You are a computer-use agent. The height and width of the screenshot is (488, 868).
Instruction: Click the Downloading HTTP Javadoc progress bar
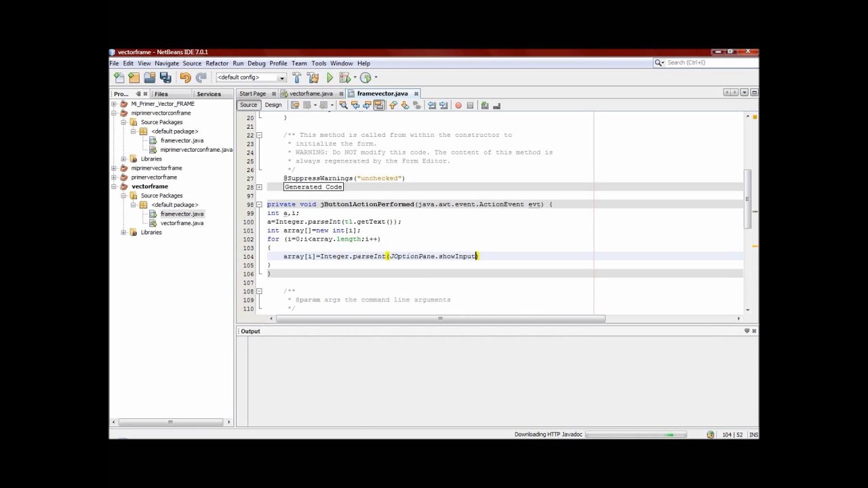[637, 434]
